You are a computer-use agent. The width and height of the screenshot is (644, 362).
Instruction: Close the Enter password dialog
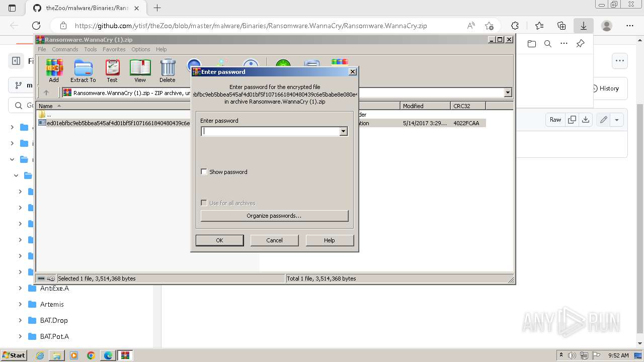353,72
